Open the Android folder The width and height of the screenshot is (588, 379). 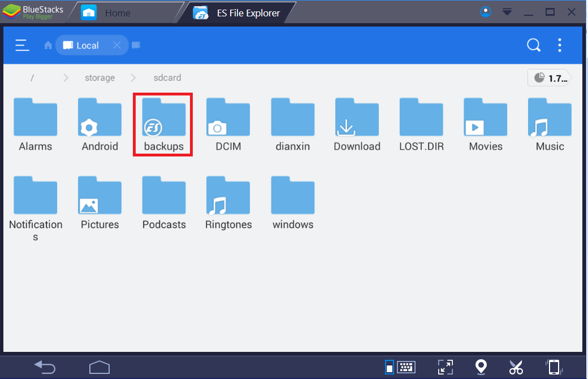coord(100,125)
